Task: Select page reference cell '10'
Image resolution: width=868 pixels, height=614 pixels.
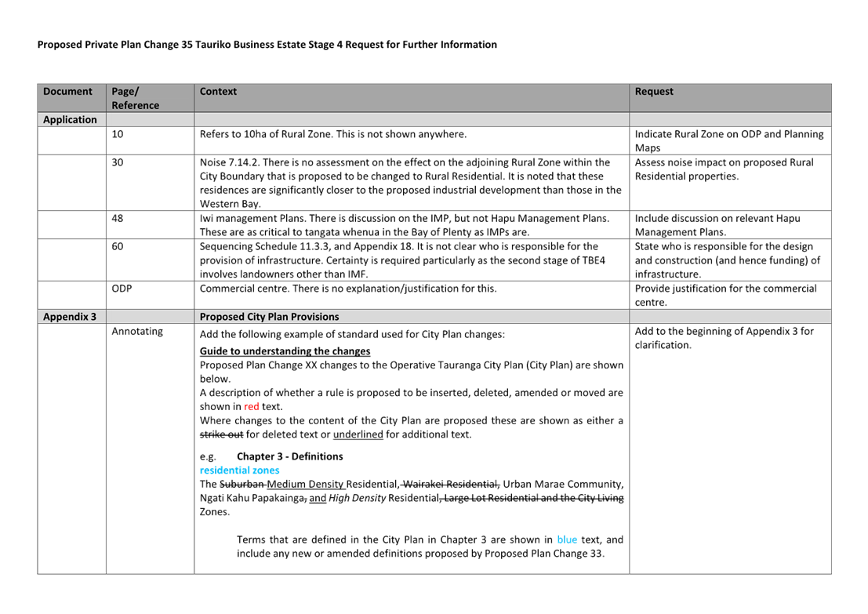Action: click(118, 135)
